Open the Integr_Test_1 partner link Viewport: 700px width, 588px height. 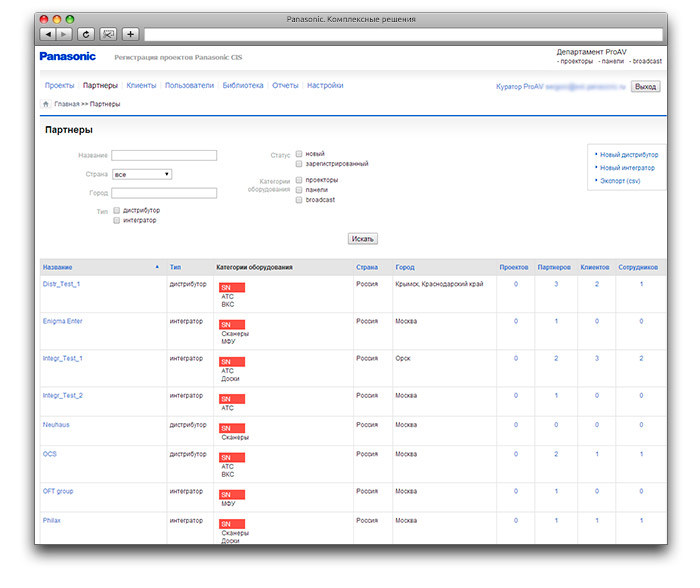[62, 358]
